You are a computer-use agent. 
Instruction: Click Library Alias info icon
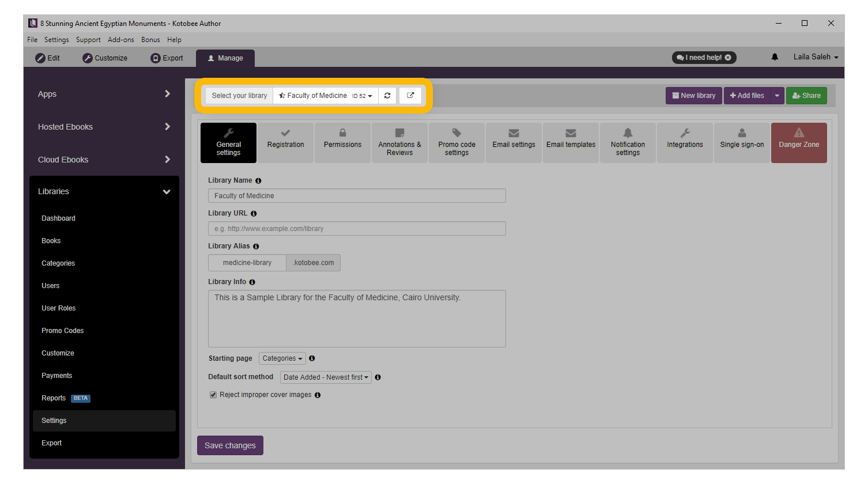256,247
